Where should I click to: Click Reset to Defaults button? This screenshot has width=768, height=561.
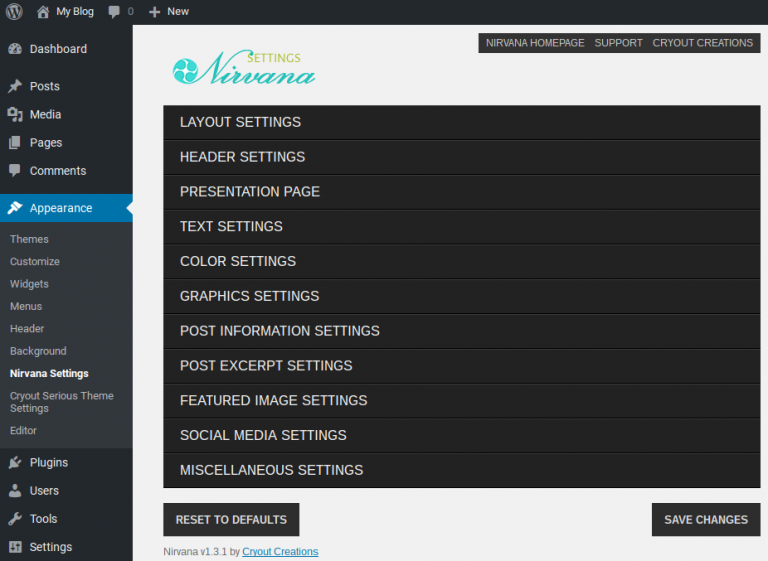(231, 520)
